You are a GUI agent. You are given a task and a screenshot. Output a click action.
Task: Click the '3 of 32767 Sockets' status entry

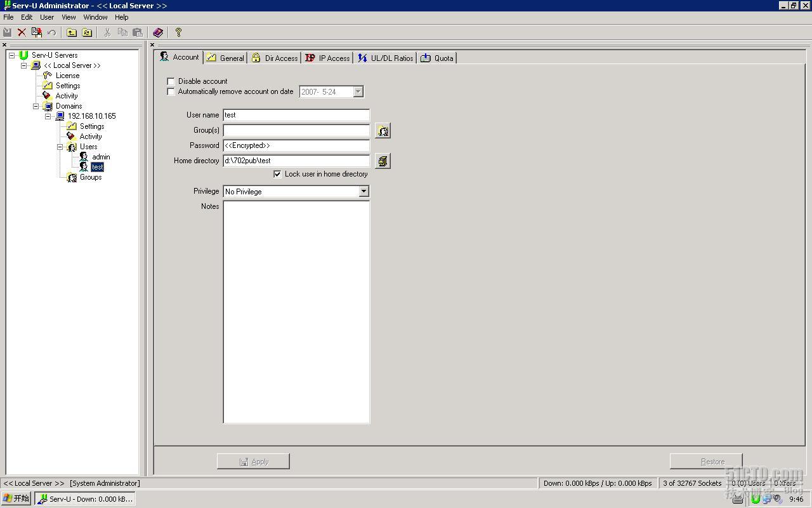(692, 483)
